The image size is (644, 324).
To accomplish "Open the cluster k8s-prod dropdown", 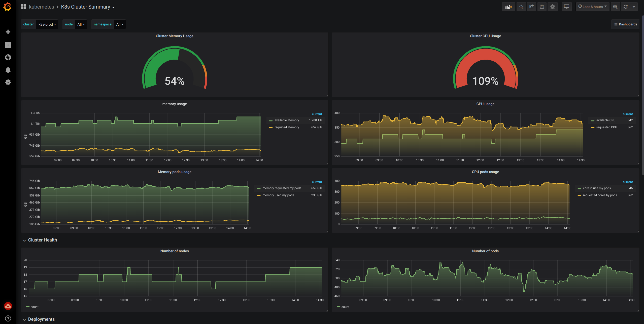I will click(47, 24).
